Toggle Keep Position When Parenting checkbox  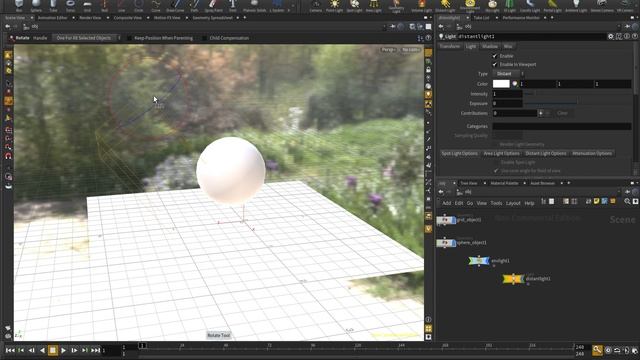[129, 38]
